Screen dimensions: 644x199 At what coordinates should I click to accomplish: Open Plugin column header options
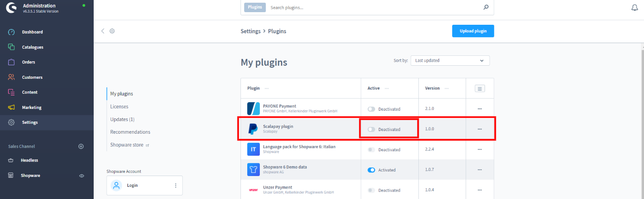point(267,89)
